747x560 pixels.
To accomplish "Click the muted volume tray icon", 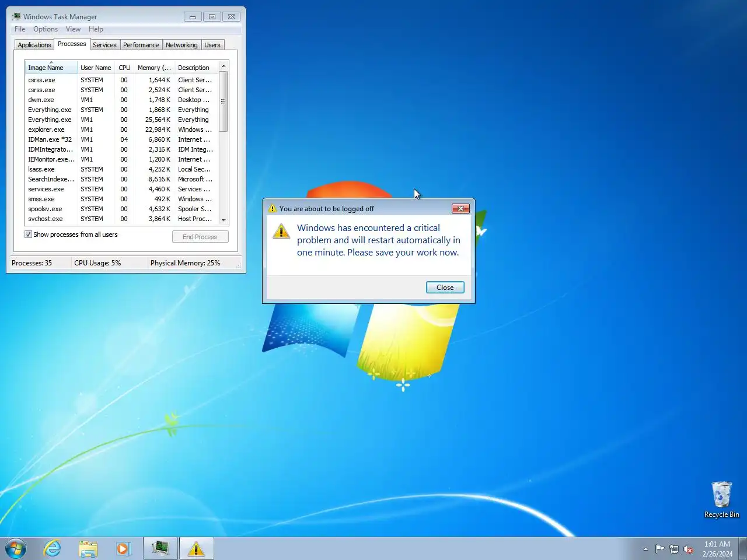I will point(688,549).
